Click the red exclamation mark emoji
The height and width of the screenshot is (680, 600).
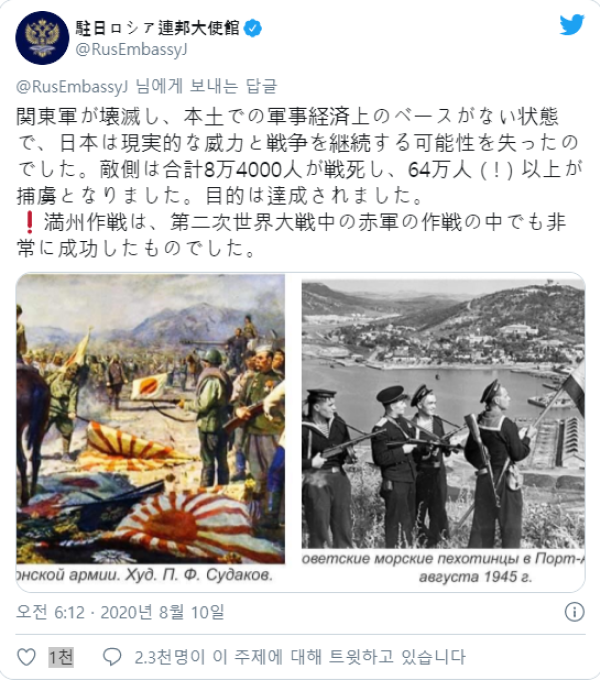[29, 222]
